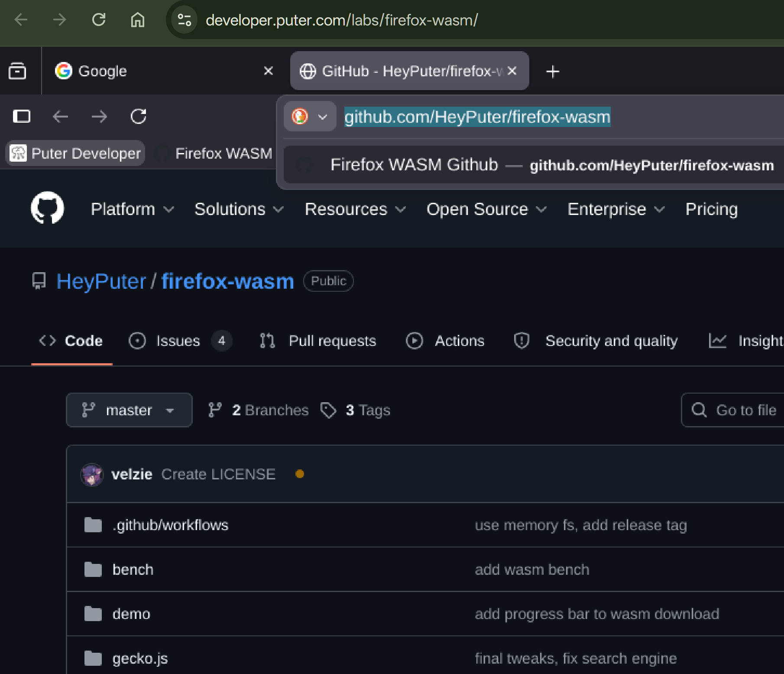This screenshot has height=674, width=784.
Task: Expand the Open Source menu
Action: tap(486, 209)
